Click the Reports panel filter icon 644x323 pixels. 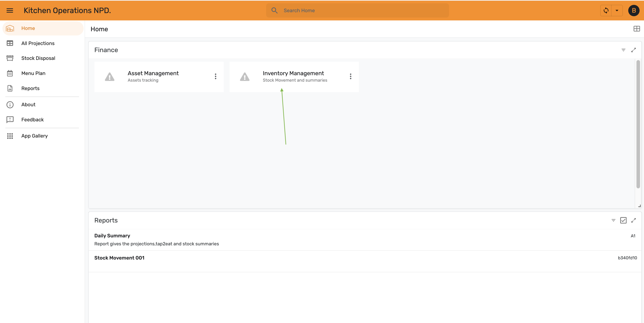613,220
